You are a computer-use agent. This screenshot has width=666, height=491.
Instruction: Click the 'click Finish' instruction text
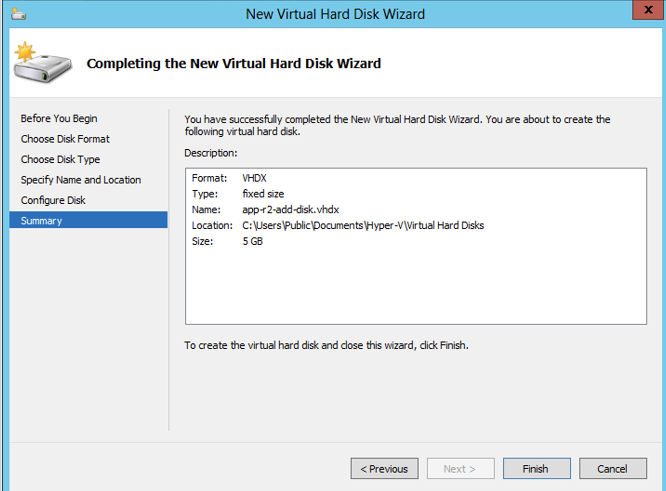[x=326, y=345]
